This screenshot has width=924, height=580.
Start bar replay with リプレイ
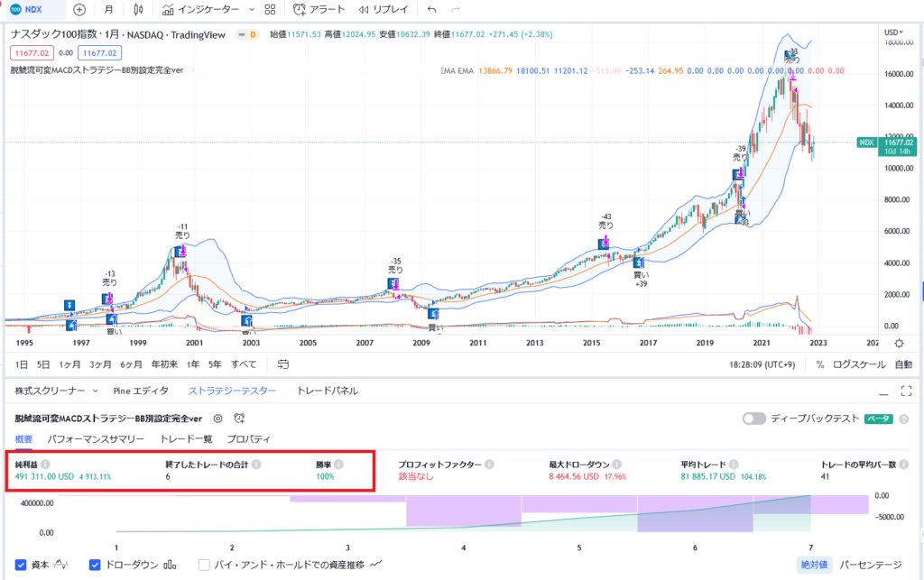pyautogui.click(x=383, y=9)
